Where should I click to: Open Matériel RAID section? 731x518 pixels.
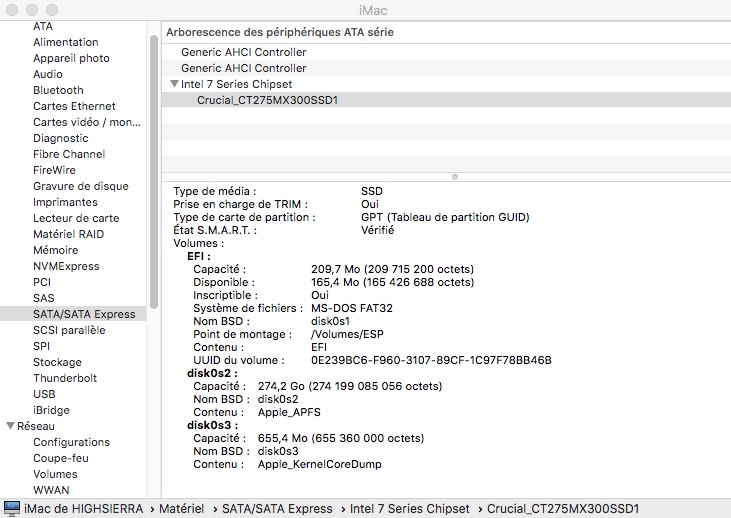point(69,234)
